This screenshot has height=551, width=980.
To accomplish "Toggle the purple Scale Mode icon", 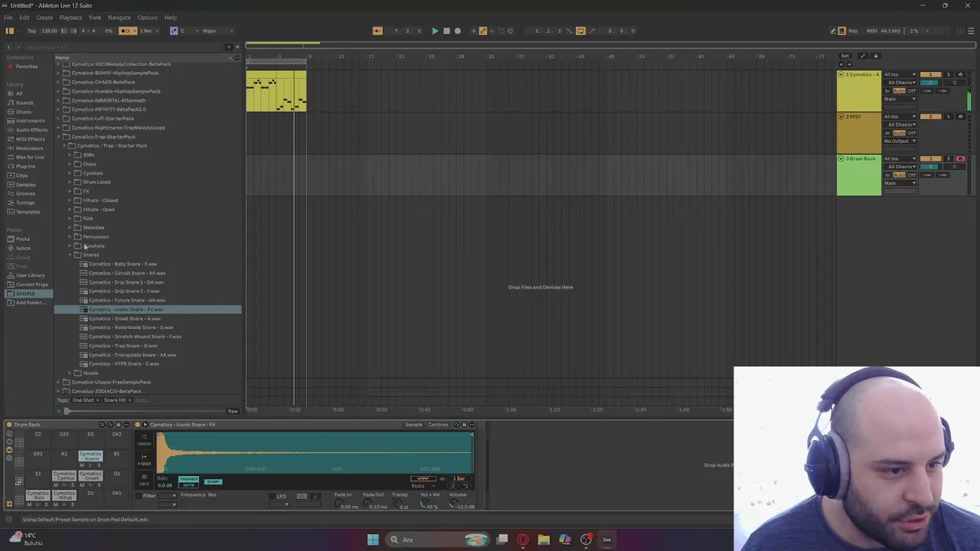I will [x=174, y=31].
